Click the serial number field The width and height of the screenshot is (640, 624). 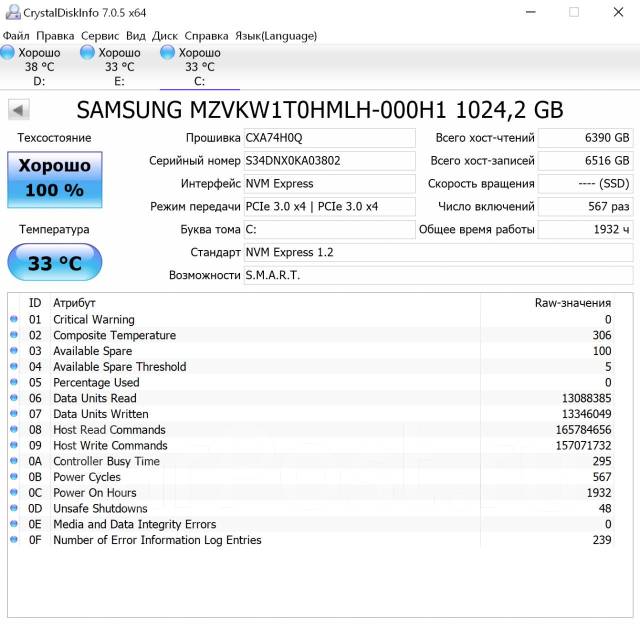click(329, 161)
